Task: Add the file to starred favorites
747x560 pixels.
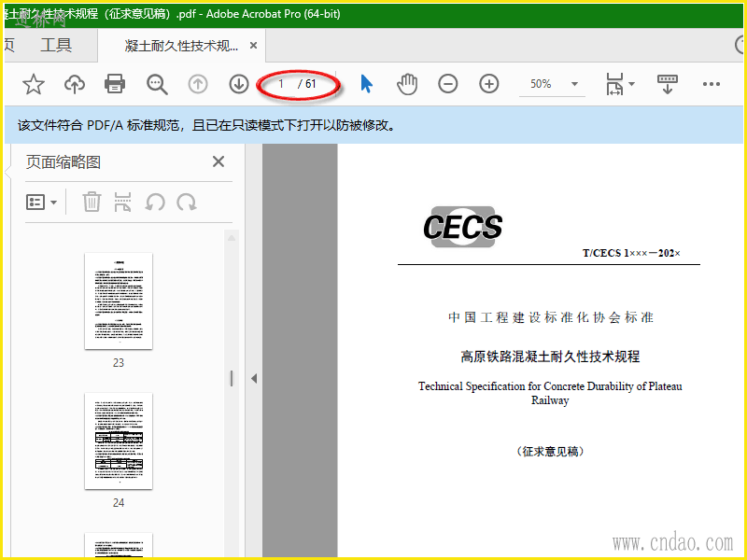Action: [34, 84]
